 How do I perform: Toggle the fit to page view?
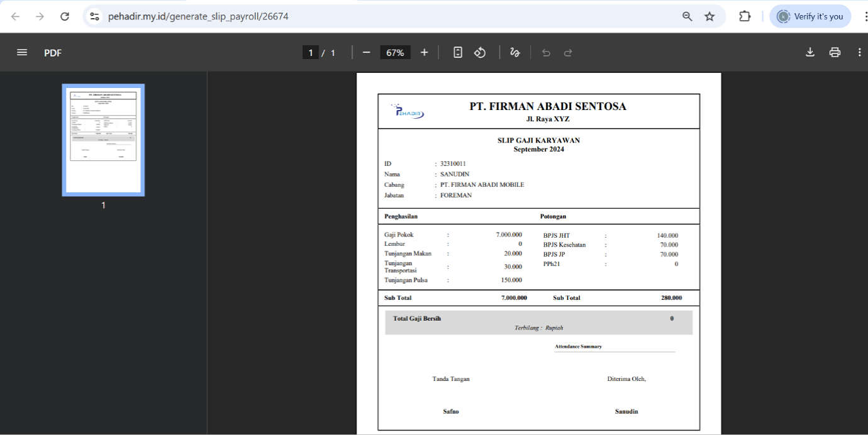pyautogui.click(x=457, y=52)
